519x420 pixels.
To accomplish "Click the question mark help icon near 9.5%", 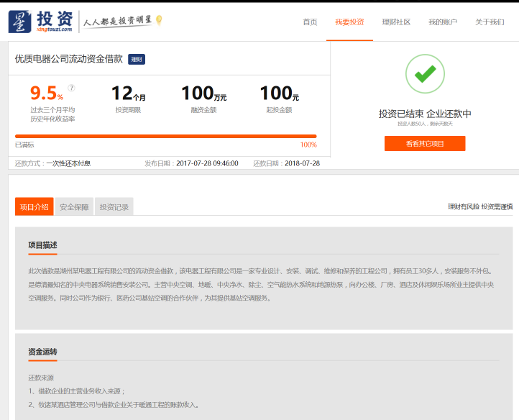I will click(71, 88).
